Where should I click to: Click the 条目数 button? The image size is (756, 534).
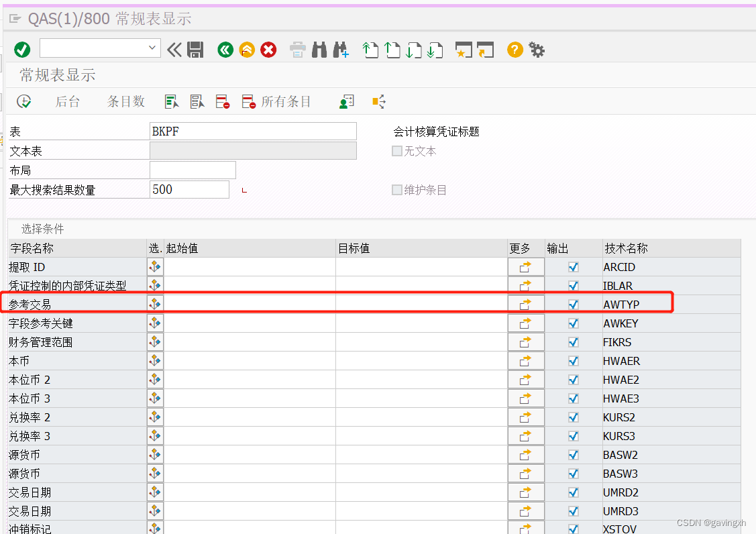pos(125,101)
